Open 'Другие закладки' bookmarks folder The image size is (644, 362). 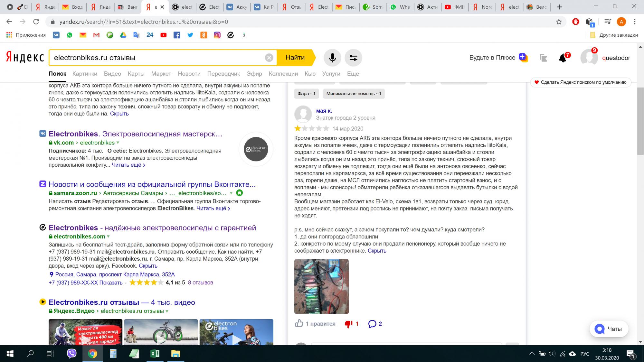click(614, 35)
